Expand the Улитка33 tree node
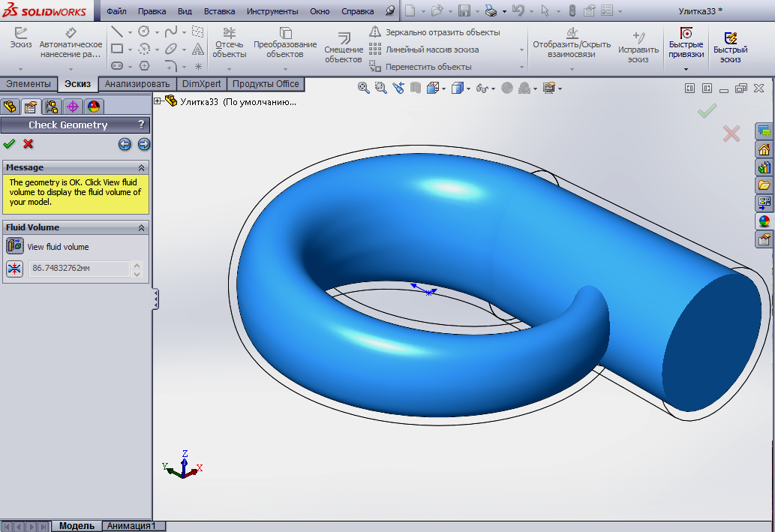Image resolution: width=775 pixels, height=532 pixels. (158, 101)
